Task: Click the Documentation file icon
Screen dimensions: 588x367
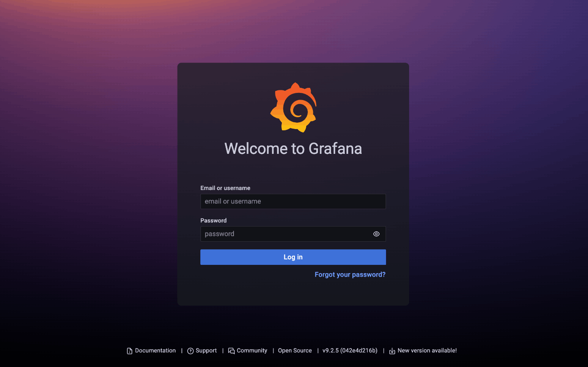Action: [129, 351]
